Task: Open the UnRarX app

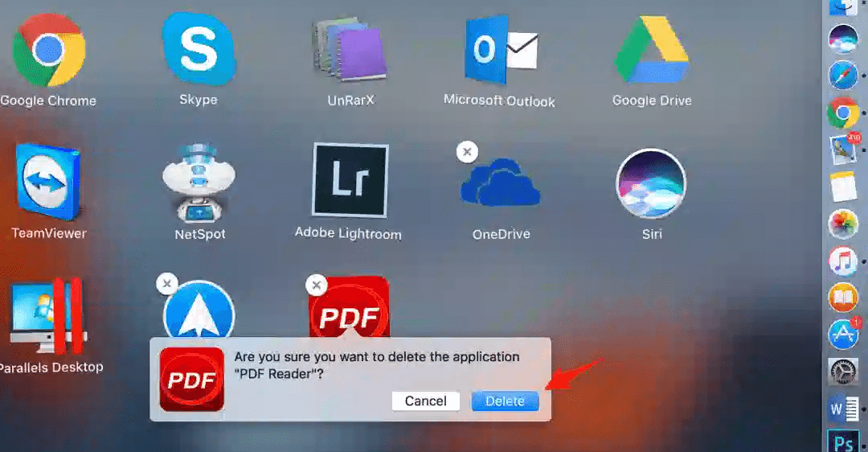Action: coord(350,49)
